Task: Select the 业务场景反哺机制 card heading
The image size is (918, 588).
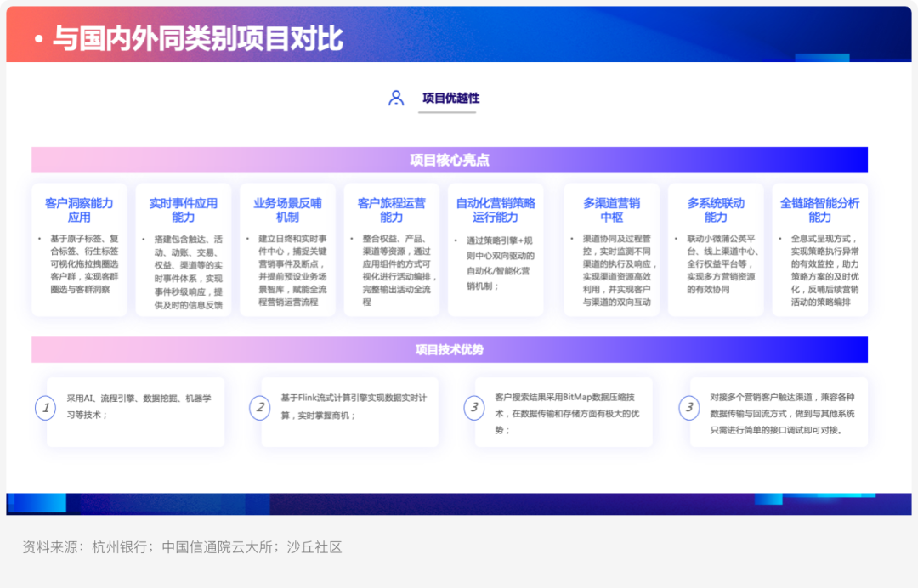Action: pos(287,210)
